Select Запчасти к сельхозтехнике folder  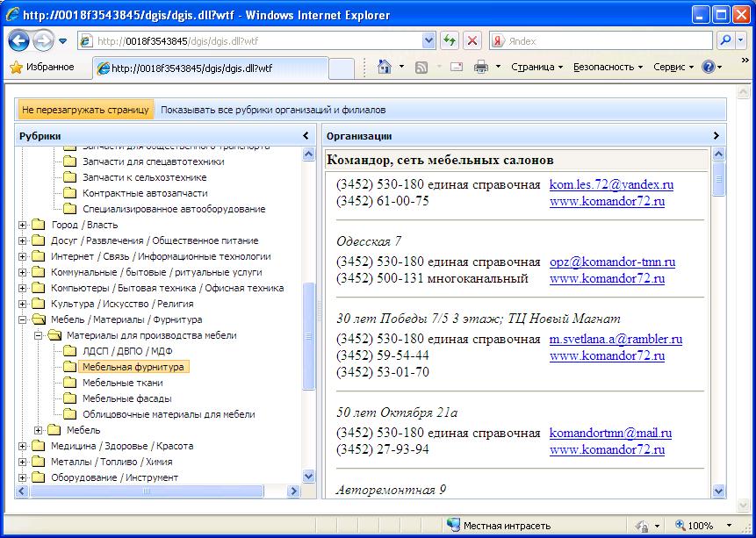point(144,177)
